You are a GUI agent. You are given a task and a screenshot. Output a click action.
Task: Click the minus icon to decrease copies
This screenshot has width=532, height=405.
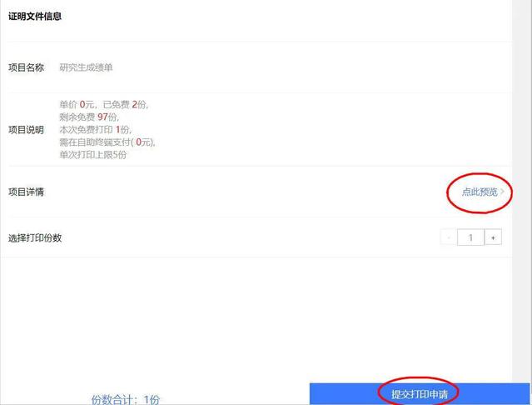click(x=449, y=237)
